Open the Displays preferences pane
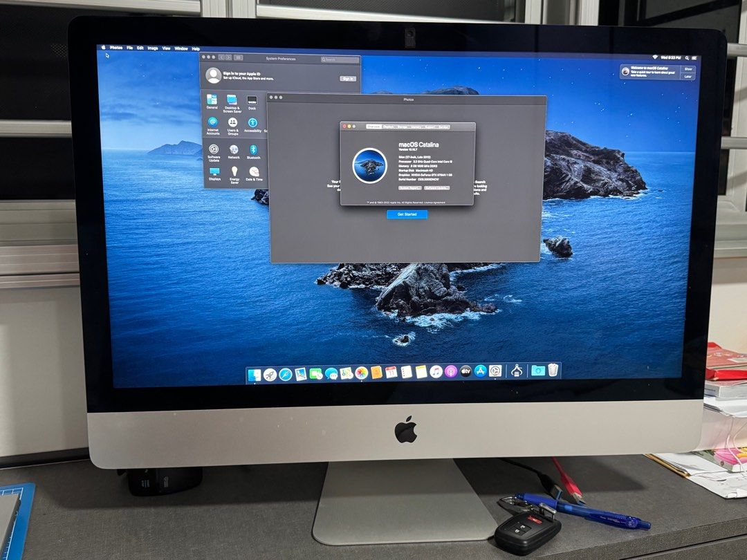 coord(214,172)
